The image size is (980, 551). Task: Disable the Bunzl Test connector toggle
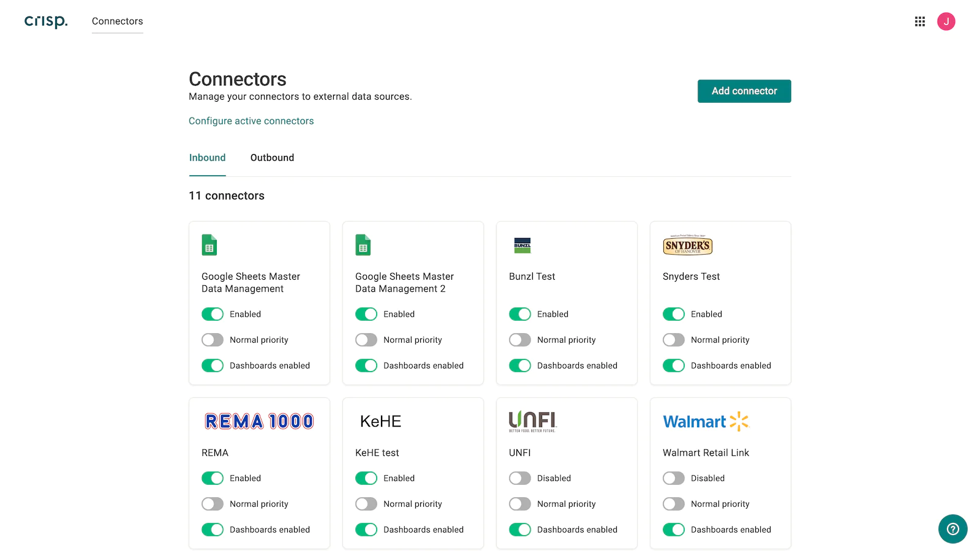(520, 314)
